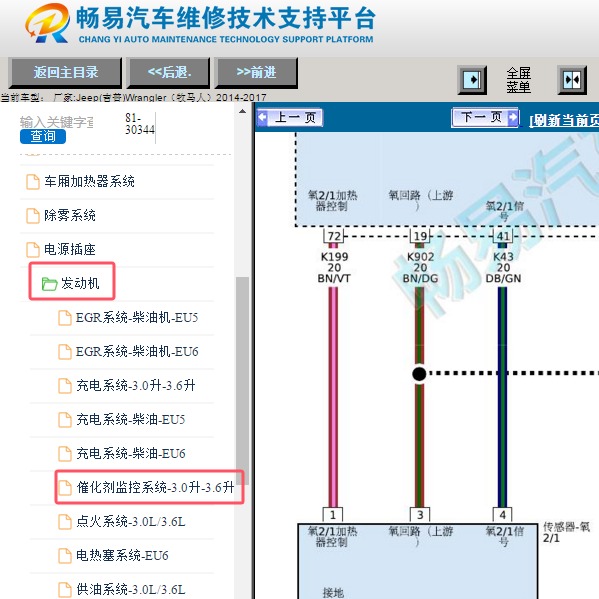Click the green folder icon beside 发动机
Viewport: 599px width, 599px height.
(x=49, y=284)
